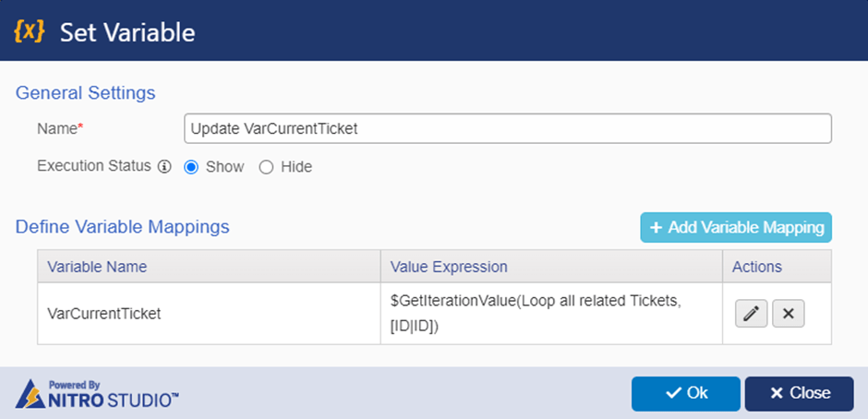Click the Define Variable Mappings heading

click(x=122, y=226)
